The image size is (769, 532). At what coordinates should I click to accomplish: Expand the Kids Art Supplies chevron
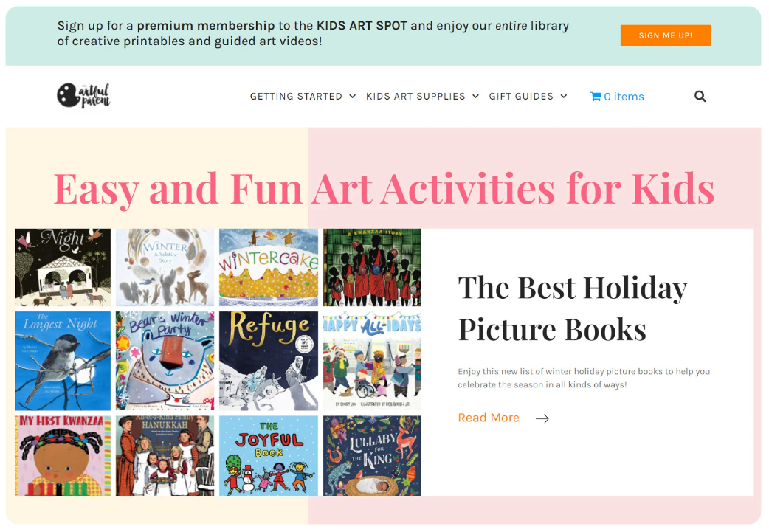pyautogui.click(x=475, y=97)
